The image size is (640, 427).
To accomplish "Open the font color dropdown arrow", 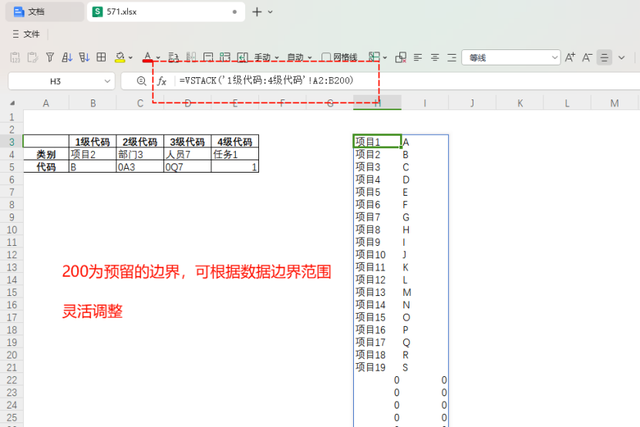I will tap(158, 58).
